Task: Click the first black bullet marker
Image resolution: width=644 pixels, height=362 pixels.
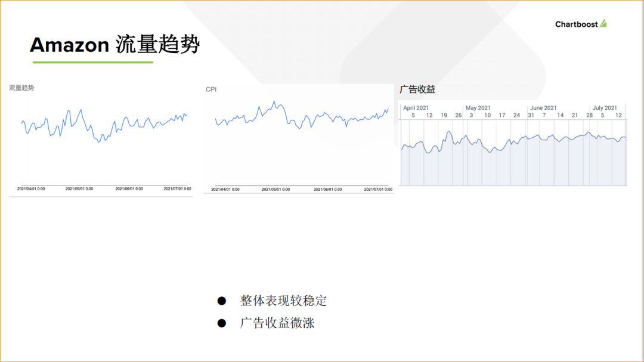Action: (222, 299)
